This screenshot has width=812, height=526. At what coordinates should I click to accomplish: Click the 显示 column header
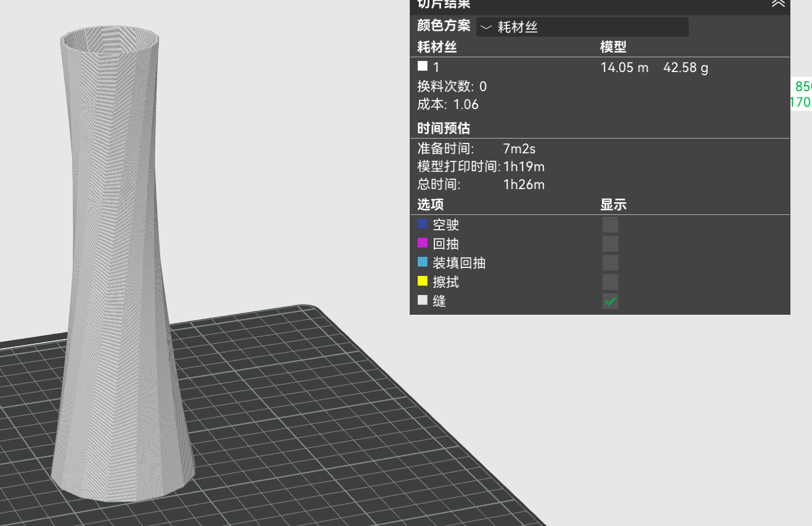point(614,204)
